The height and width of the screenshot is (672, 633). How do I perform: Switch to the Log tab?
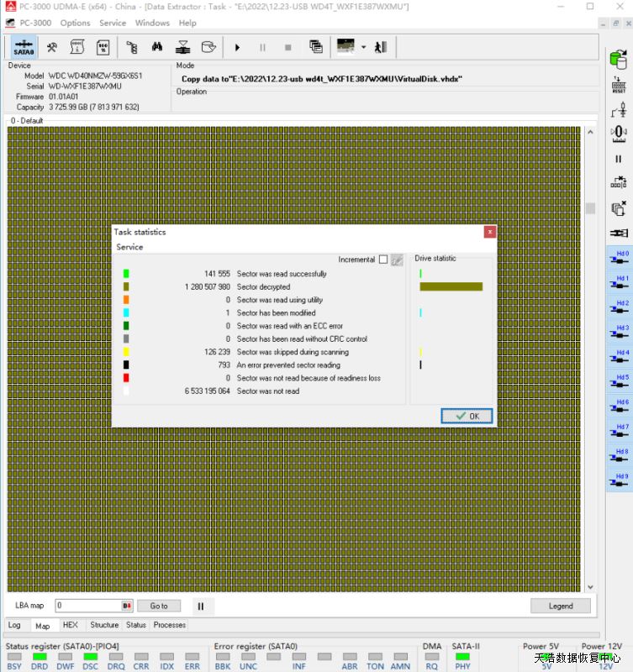(x=14, y=625)
